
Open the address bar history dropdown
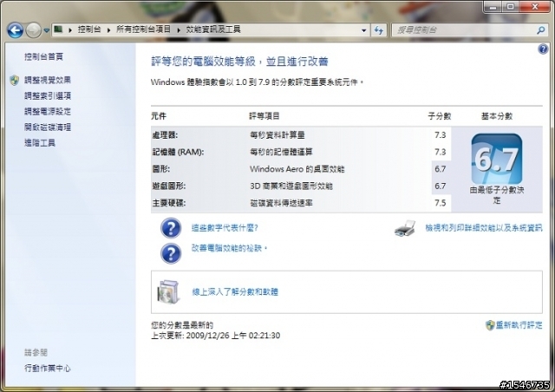(363, 30)
